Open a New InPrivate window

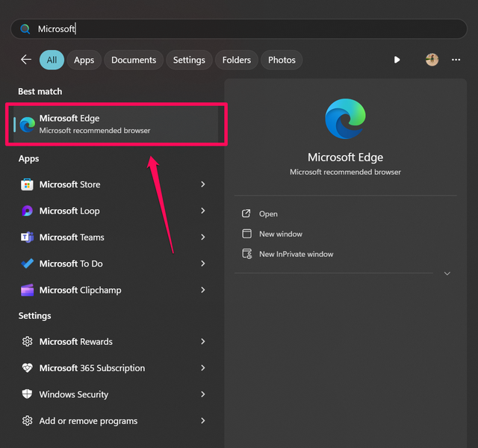tap(296, 255)
